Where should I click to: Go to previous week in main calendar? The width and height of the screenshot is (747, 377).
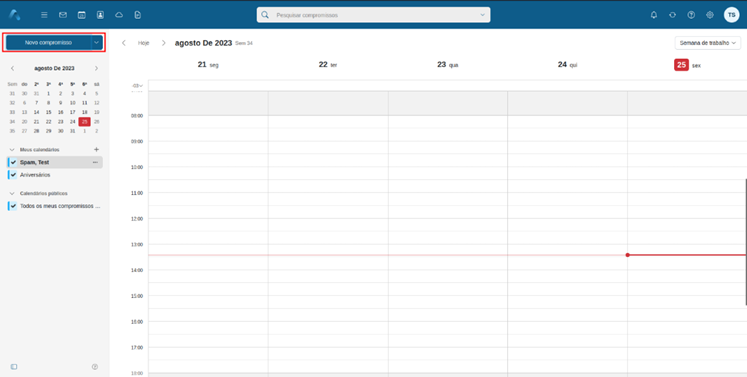coord(124,43)
